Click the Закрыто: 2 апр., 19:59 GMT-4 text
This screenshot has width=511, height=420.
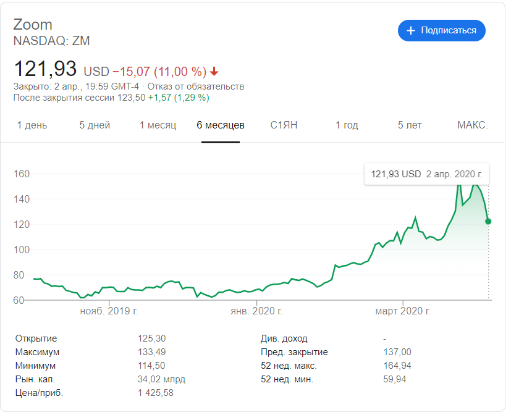tap(76, 86)
